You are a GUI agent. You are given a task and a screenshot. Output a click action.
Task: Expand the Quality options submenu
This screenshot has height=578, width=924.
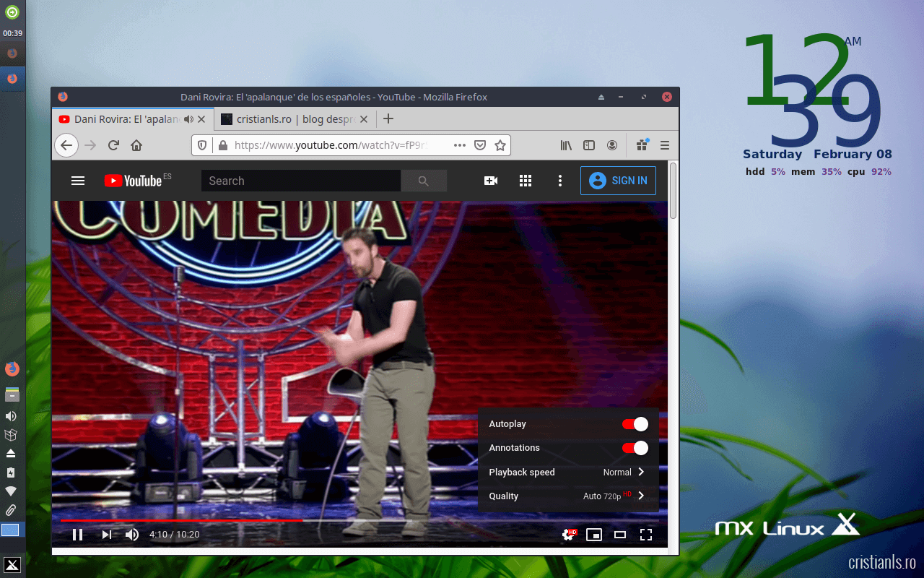[568, 496]
